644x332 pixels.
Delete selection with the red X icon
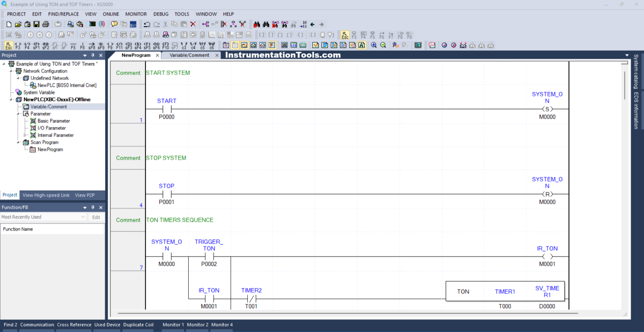pos(193,24)
